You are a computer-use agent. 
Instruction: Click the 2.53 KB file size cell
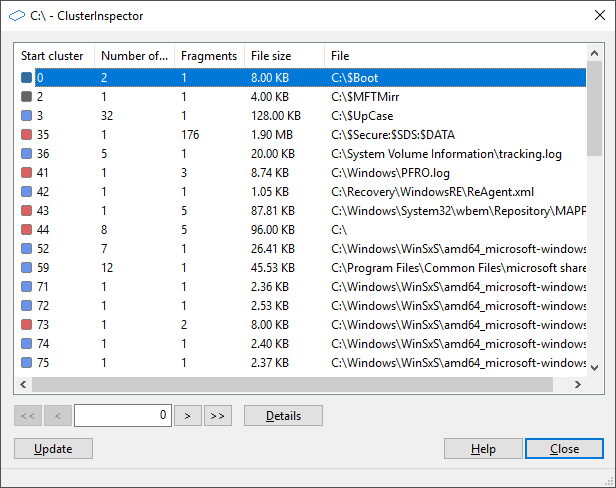coord(270,306)
